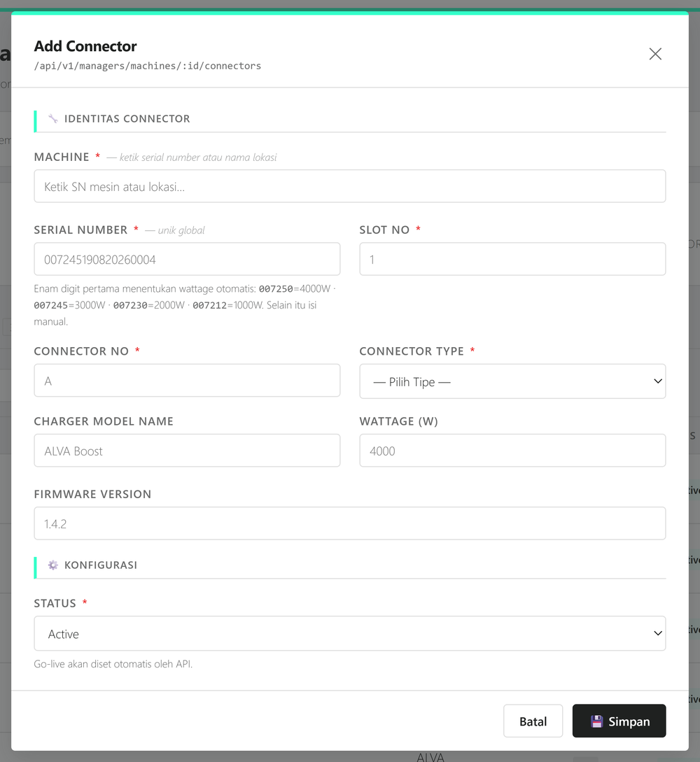Click the wattage code 007245 in helper text

point(51,305)
